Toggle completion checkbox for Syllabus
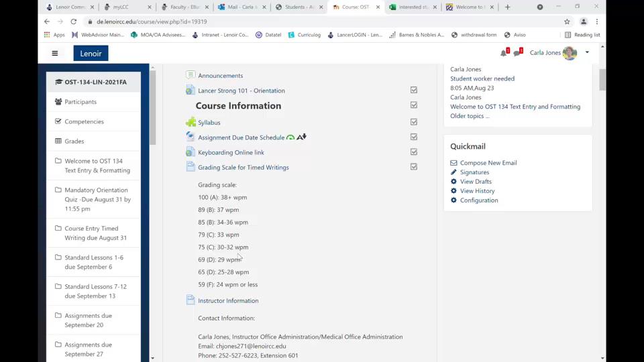The image size is (644, 362). pos(414,122)
